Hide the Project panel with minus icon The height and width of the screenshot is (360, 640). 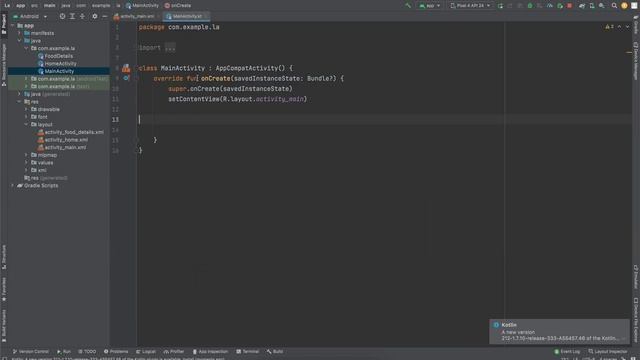(x=104, y=16)
